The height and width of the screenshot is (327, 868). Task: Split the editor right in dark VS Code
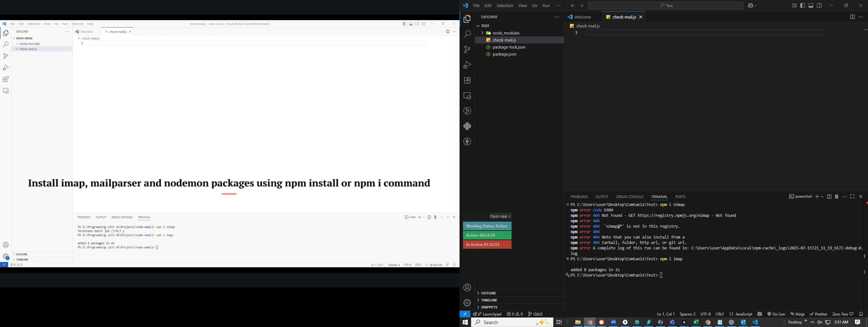[x=852, y=17]
